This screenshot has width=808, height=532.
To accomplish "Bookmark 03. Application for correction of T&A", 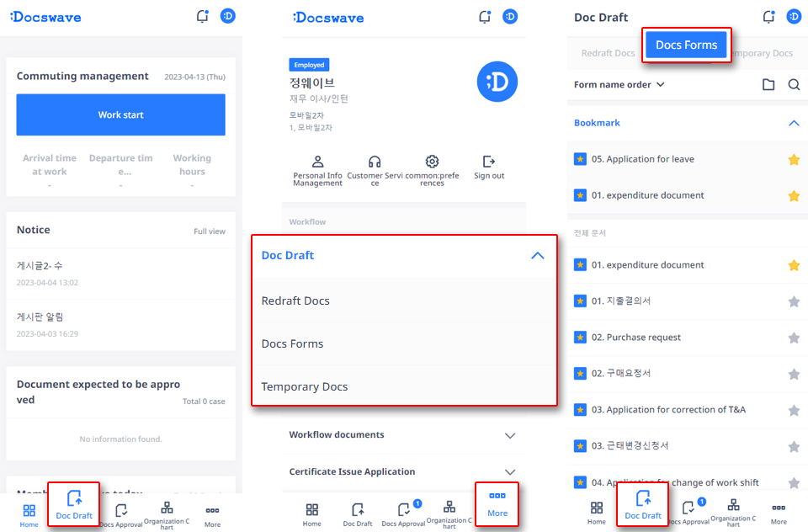I will (x=793, y=410).
